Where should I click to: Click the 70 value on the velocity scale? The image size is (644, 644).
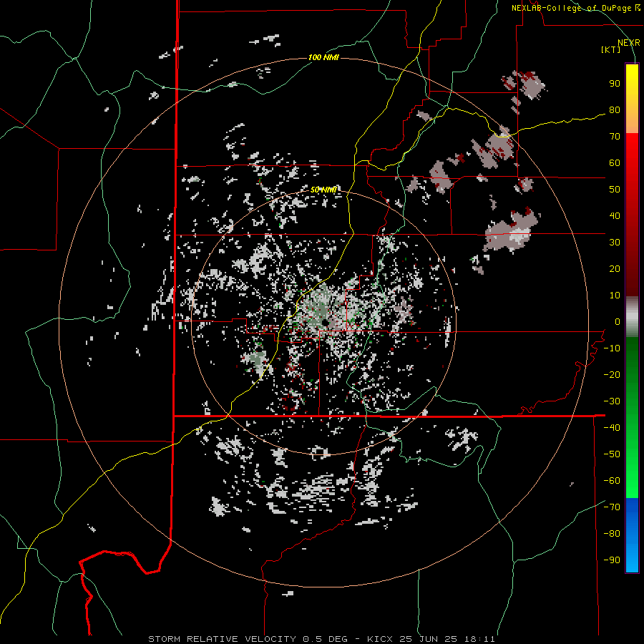point(615,137)
